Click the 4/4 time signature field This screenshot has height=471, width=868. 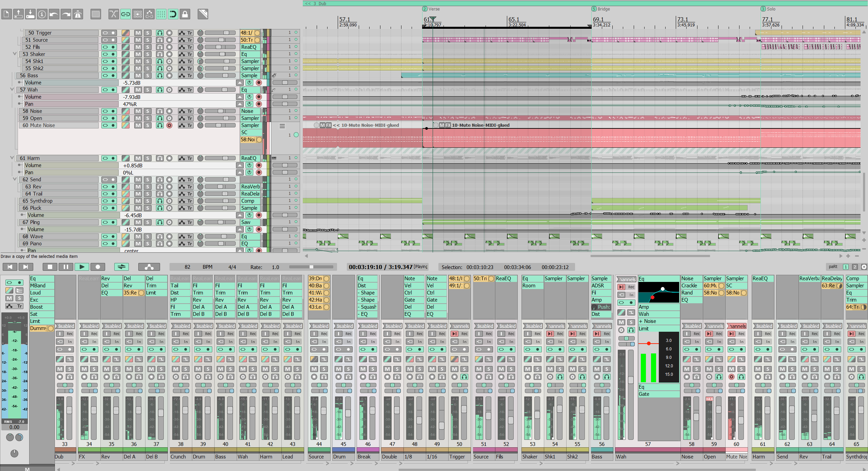tap(232, 267)
